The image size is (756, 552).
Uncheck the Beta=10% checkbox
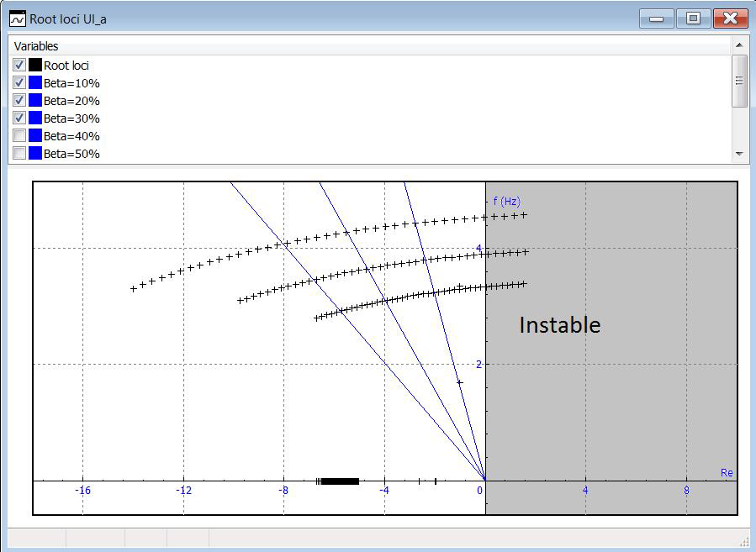coord(19,83)
